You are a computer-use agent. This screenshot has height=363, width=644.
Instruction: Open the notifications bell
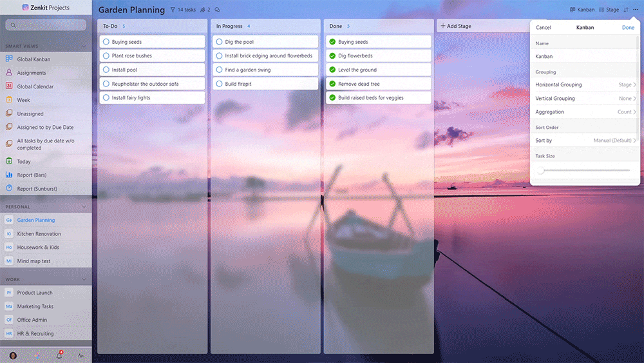pyautogui.click(x=59, y=355)
